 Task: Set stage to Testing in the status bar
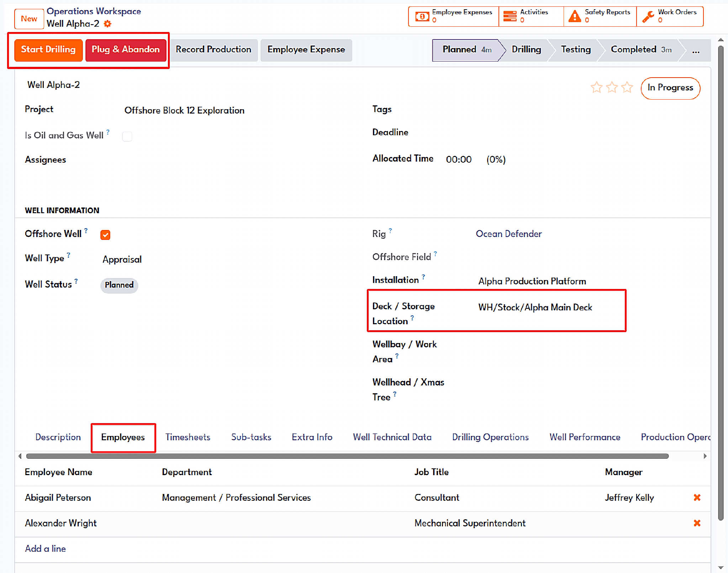[x=576, y=50]
